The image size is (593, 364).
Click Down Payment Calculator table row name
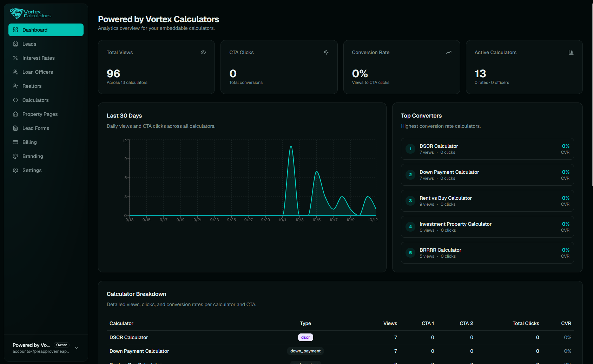click(139, 351)
